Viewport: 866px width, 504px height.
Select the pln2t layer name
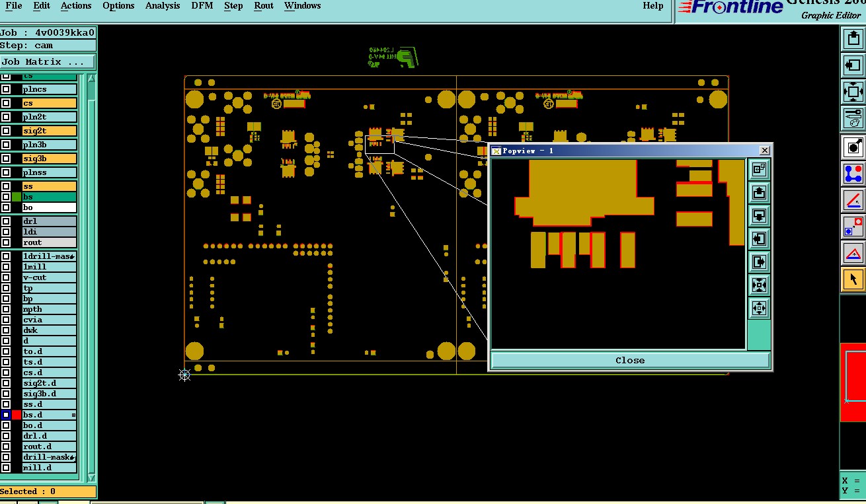[50, 117]
